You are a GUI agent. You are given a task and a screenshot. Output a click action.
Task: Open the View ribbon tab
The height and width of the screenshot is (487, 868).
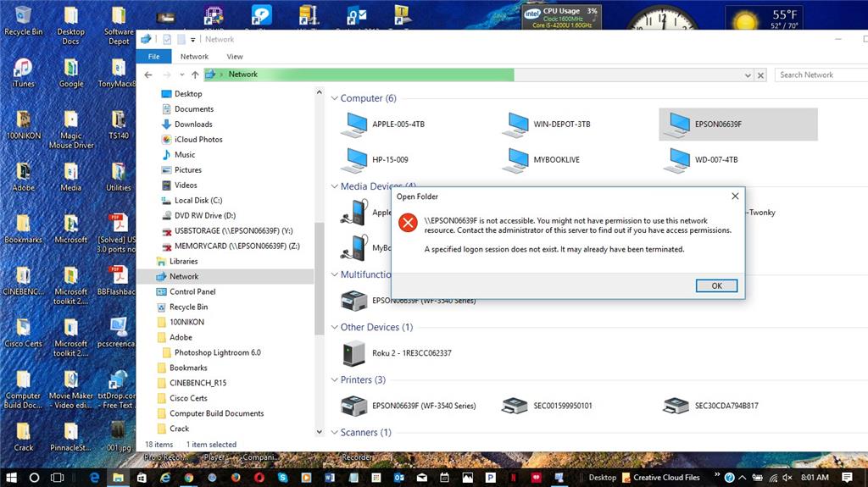[235, 57]
